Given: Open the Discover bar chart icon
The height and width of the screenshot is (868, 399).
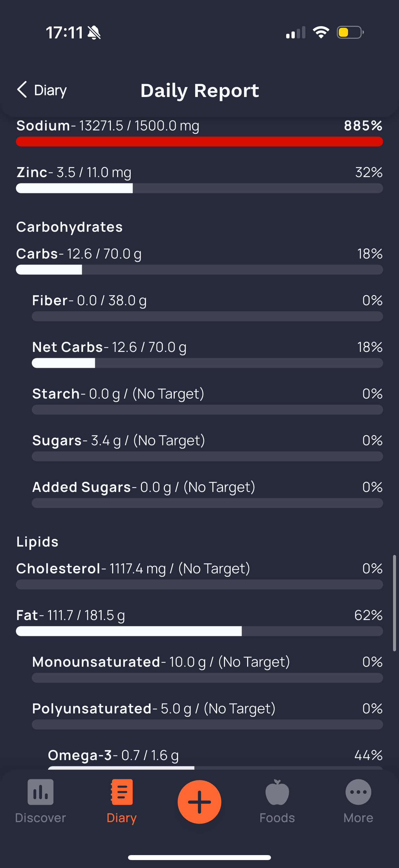Looking at the screenshot, I should click(40, 792).
